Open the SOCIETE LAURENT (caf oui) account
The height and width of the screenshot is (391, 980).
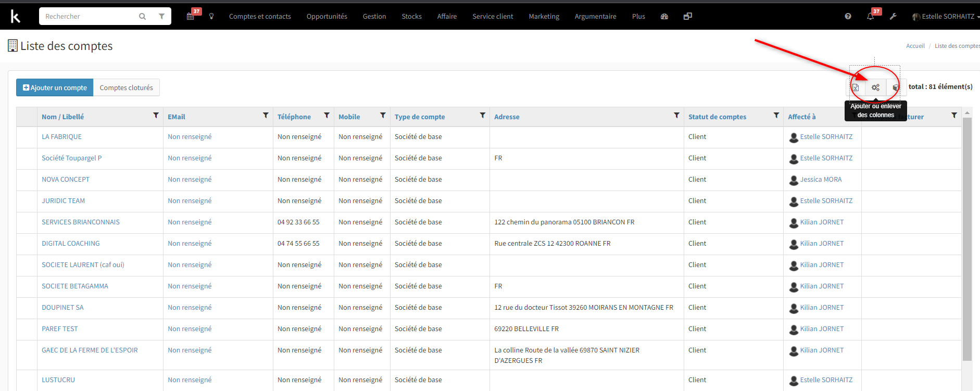coord(83,265)
